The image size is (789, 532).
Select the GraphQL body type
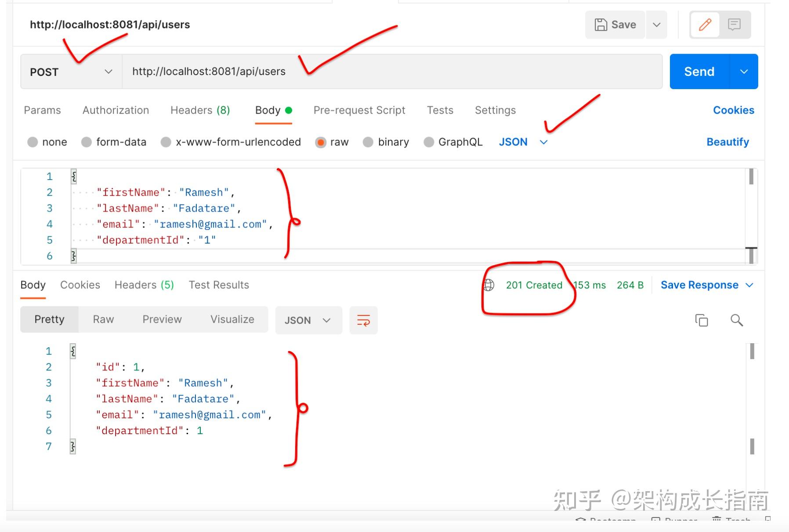429,142
